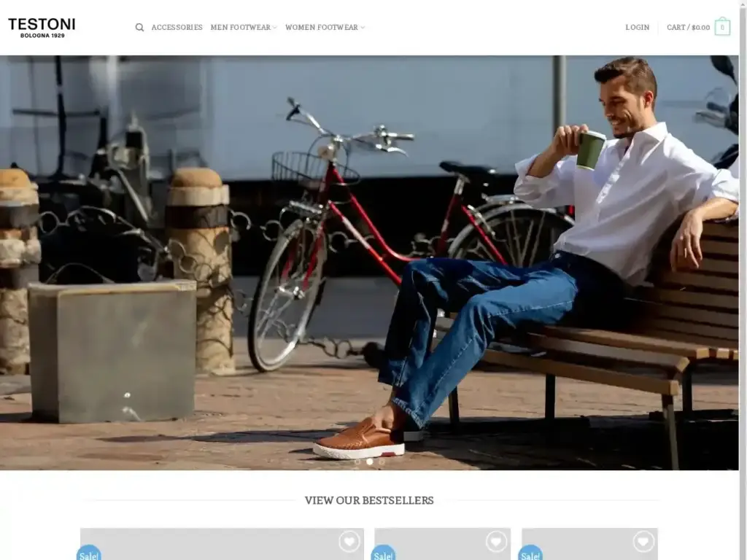747x560 pixels.
Task: Open the Login link
Action: pyautogui.click(x=637, y=28)
